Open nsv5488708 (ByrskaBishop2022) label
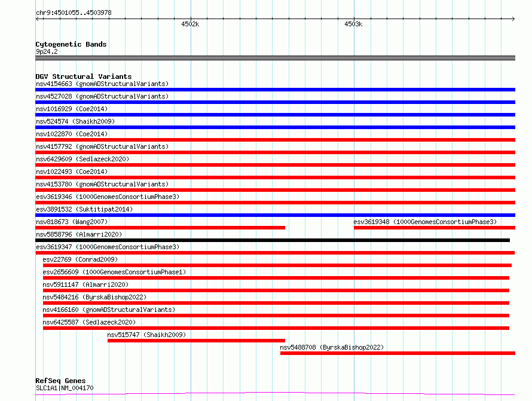The width and height of the screenshot is (532, 401). tap(332, 347)
